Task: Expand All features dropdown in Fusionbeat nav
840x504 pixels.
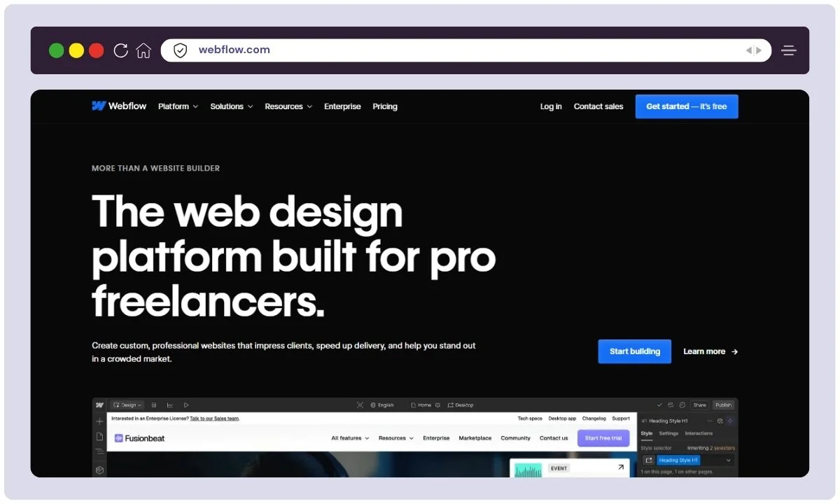Action: click(350, 438)
